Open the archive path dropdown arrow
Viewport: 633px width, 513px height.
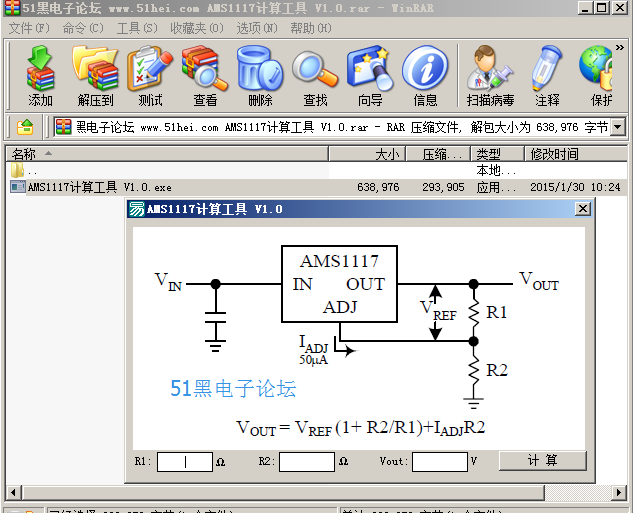click(617, 127)
